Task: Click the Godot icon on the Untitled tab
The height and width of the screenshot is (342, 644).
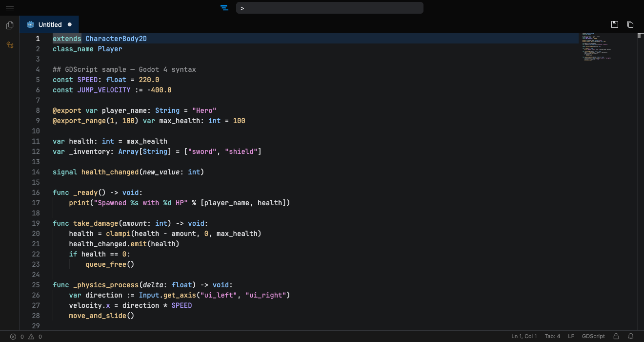Action: [x=31, y=24]
